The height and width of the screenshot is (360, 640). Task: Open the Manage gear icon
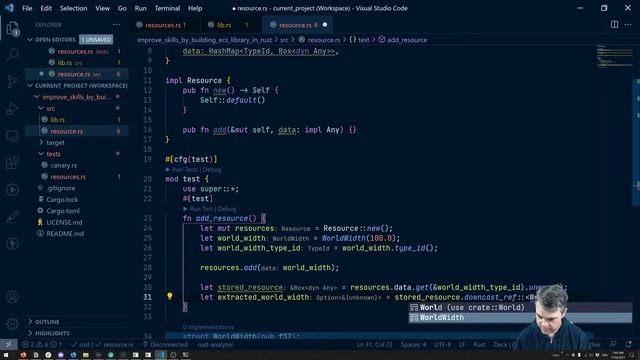[x=13, y=324]
